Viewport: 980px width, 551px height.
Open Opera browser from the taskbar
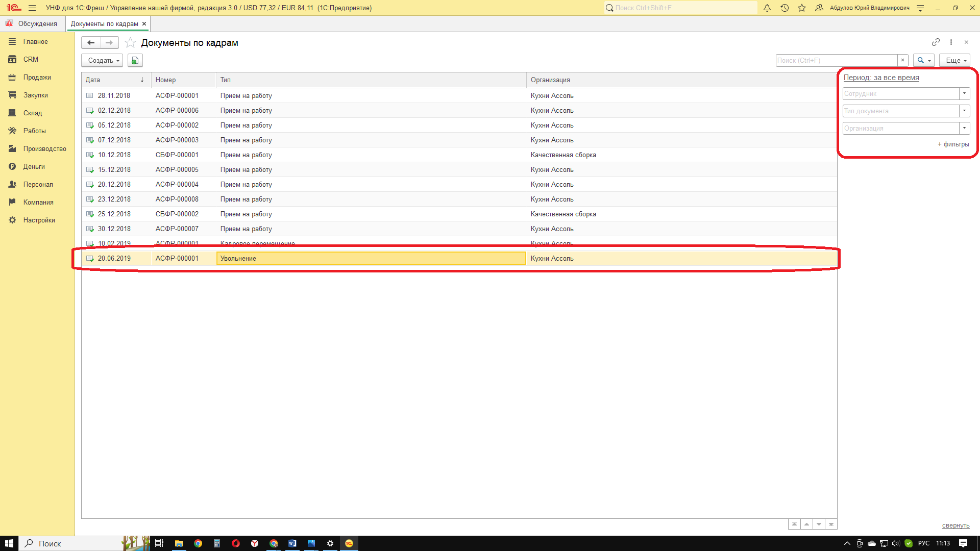pos(235,543)
